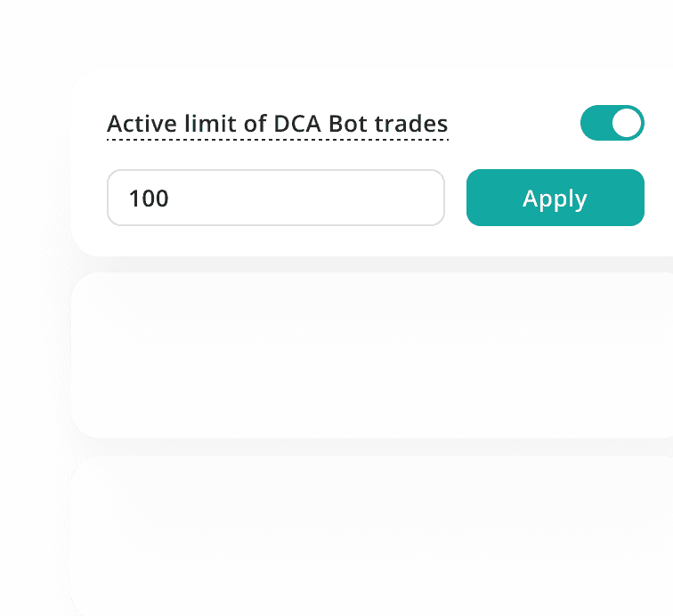Screen dimensions: 673x616
Task: Click the word Apply on the teal button
Action: coord(555,199)
